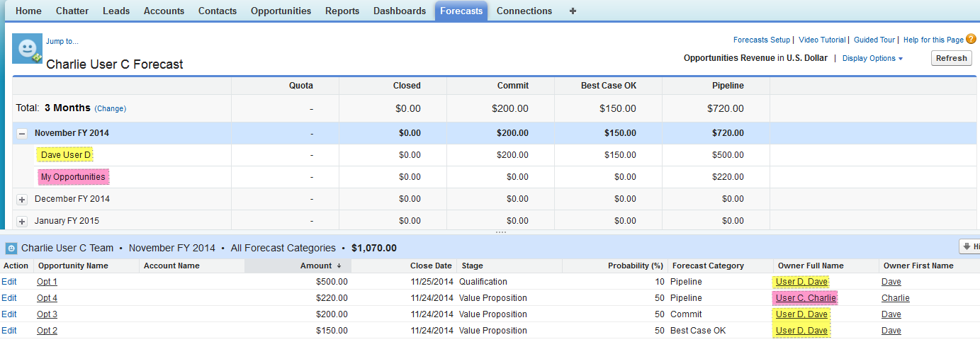980x342 pixels.
Task: Click the $720.00 total Pipeline value
Action: coord(726,108)
